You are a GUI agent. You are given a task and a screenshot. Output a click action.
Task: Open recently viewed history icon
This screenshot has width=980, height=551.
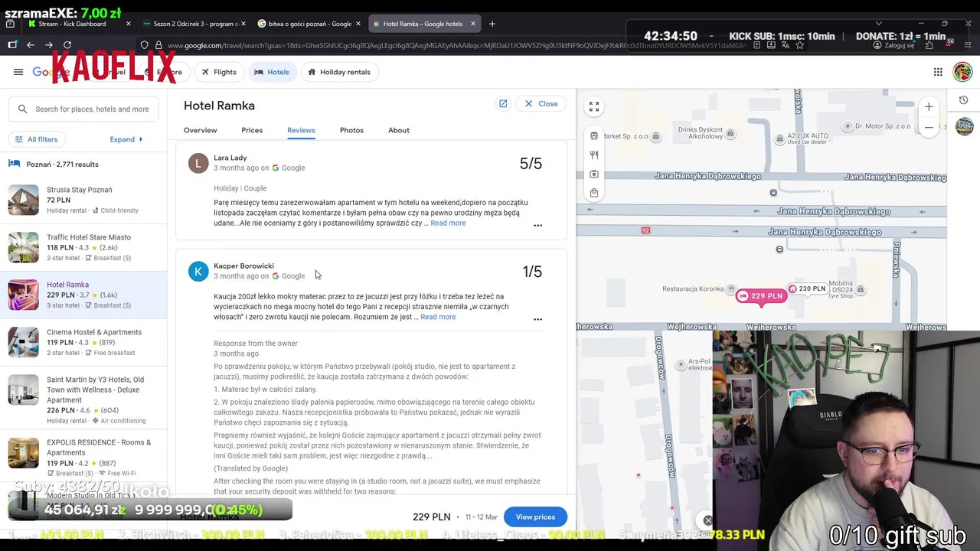pos(964,100)
